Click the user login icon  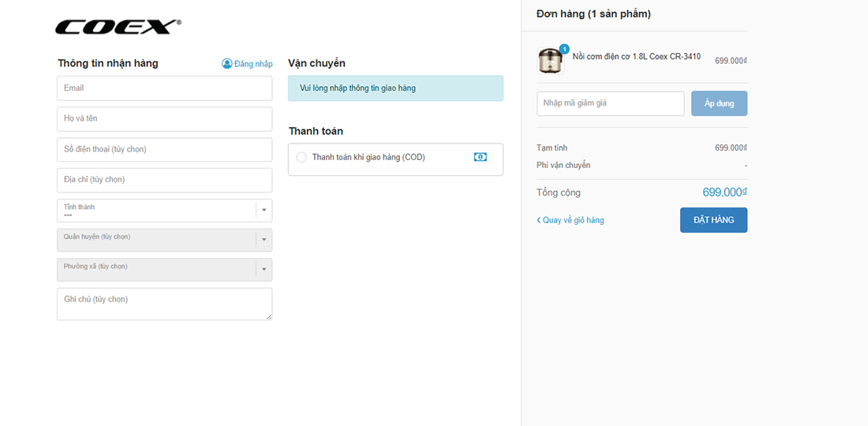(x=227, y=64)
